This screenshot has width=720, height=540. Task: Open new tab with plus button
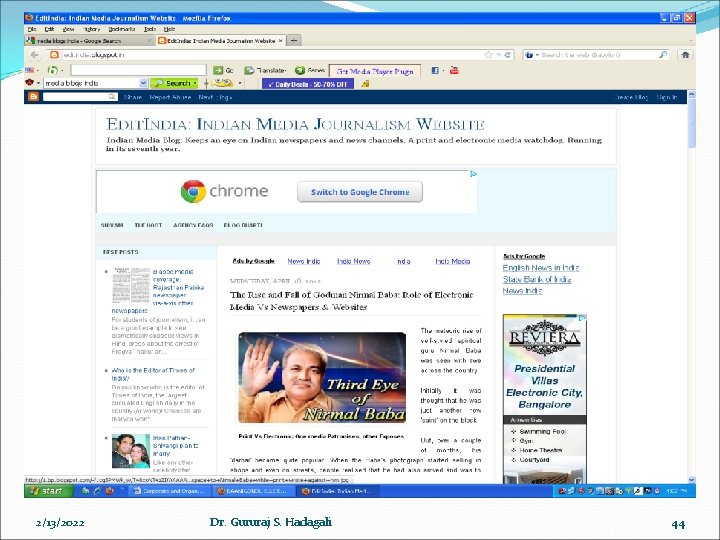pos(294,40)
